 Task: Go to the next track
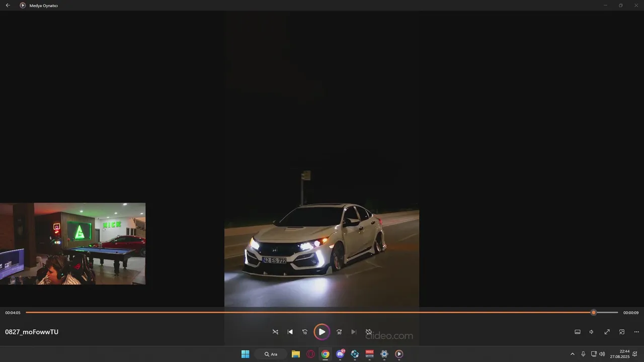[354, 332]
